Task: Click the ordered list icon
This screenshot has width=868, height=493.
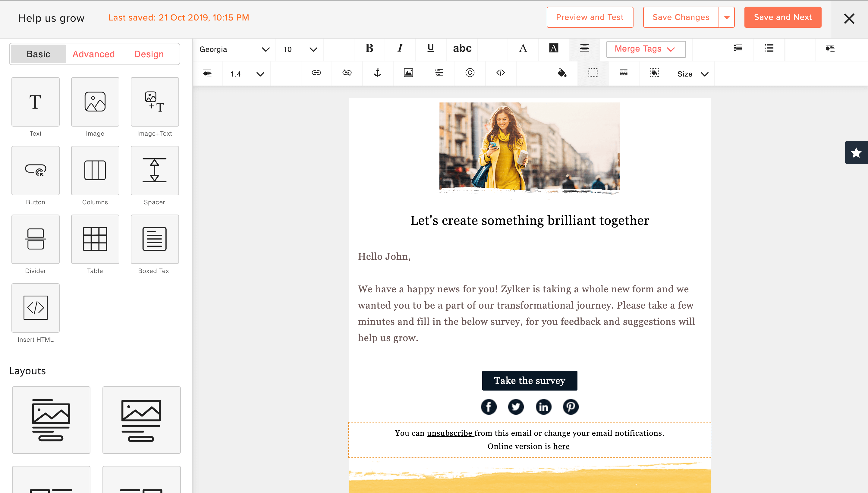Action: (769, 49)
